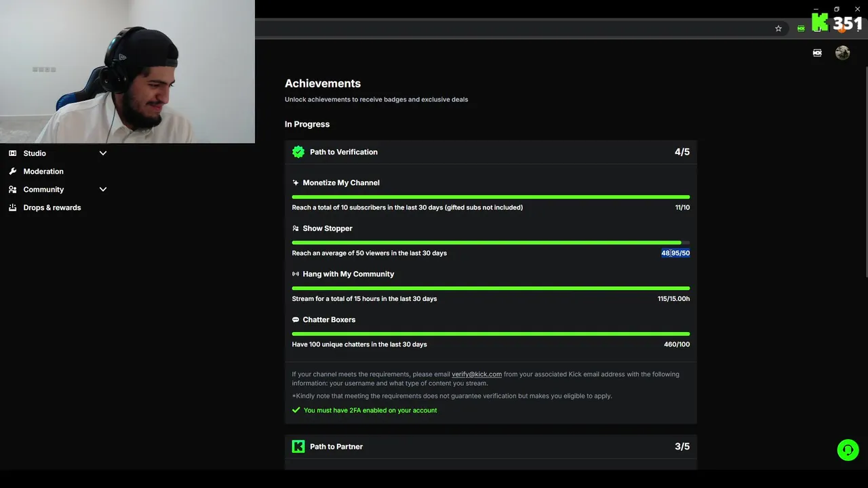
Task: Click the Path to Partner Kick logo
Action: pyautogui.click(x=298, y=447)
